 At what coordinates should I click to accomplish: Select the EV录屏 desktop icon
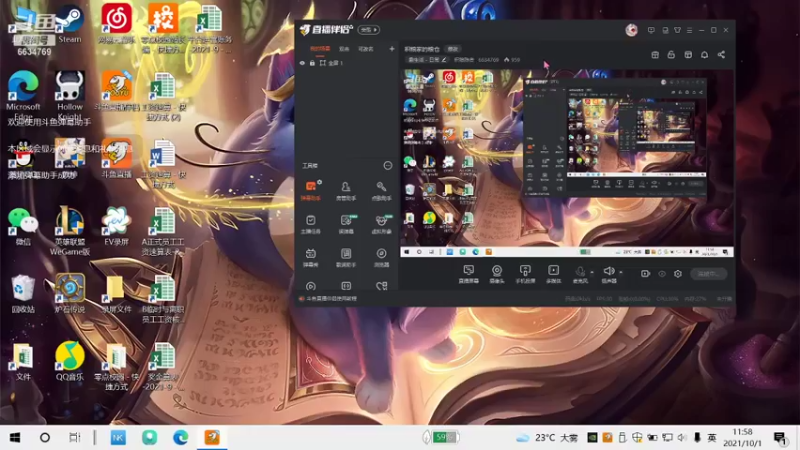tap(116, 226)
